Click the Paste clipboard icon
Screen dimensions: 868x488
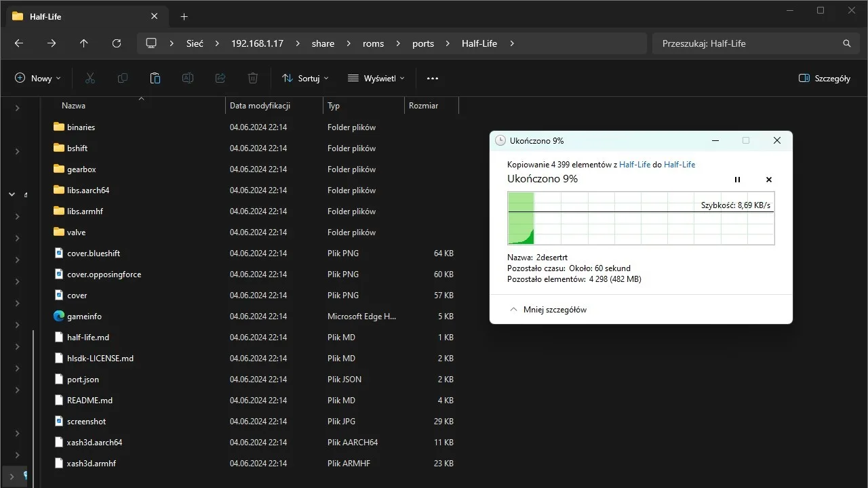point(155,78)
